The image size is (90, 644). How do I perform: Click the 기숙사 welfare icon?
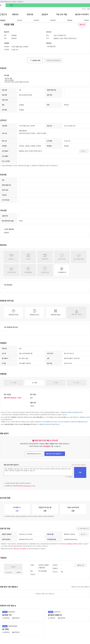coord(28,257)
